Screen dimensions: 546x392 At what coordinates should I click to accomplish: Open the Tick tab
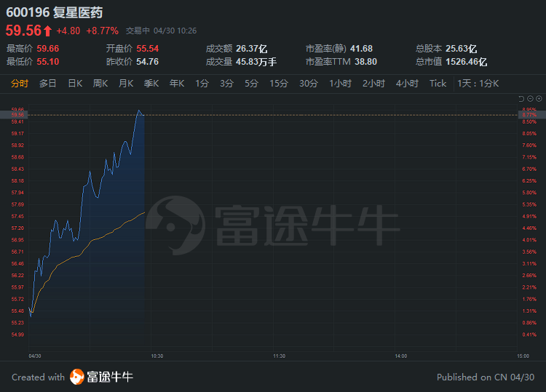438,84
